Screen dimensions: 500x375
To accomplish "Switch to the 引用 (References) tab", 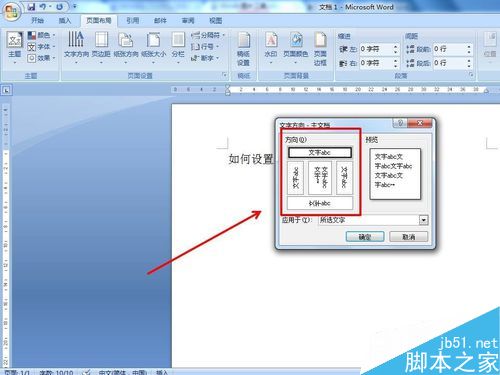I will (133, 21).
